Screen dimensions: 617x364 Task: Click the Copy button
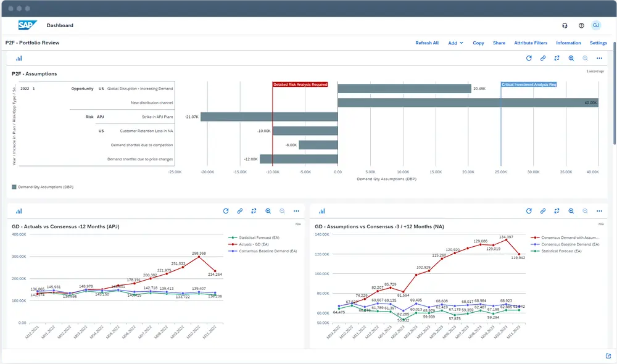point(478,43)
